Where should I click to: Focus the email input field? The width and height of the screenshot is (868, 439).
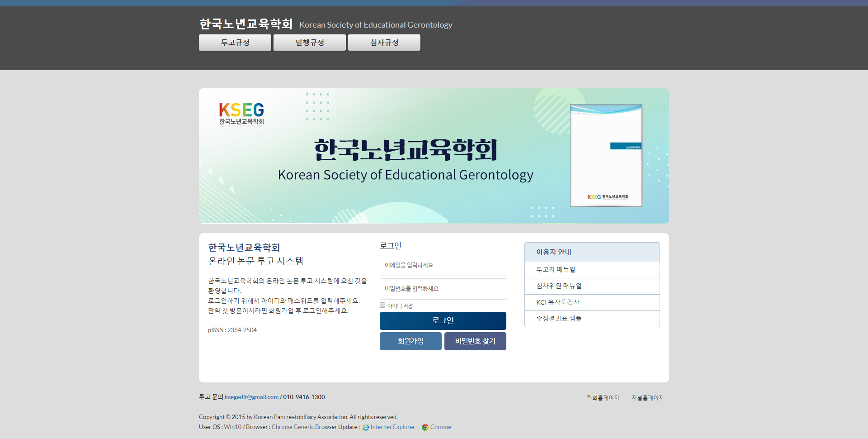pos(443,265)
